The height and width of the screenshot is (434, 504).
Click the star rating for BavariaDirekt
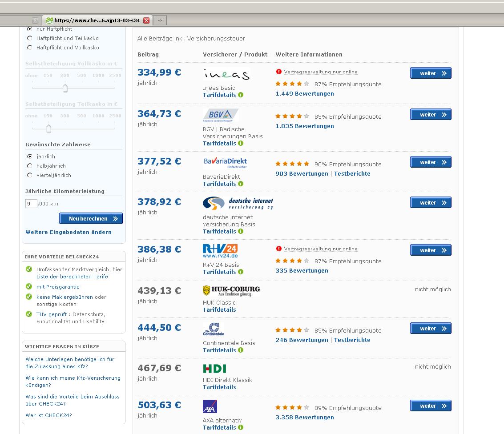coord(292,164)
